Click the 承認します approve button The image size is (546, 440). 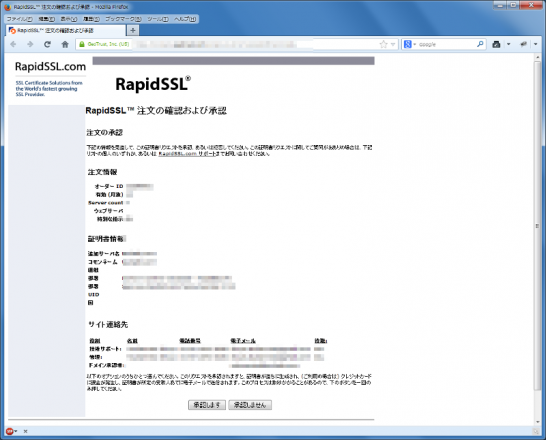click(207, 405)
